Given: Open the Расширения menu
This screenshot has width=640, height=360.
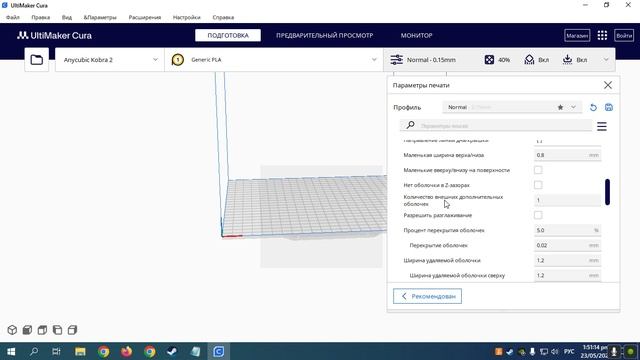Looking at the screenshot, I should pos(144,17).
